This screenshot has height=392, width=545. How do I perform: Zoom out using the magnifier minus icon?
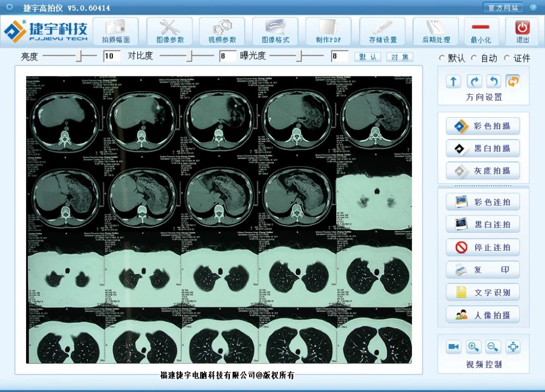coord(493,347)
